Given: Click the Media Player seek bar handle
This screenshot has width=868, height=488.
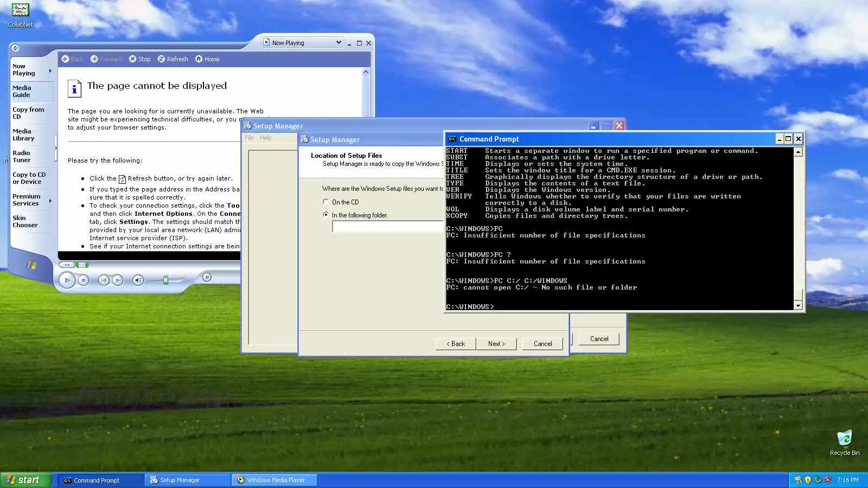Looking at the screenshot, I should pyautogui.click(x=82, y=265).
